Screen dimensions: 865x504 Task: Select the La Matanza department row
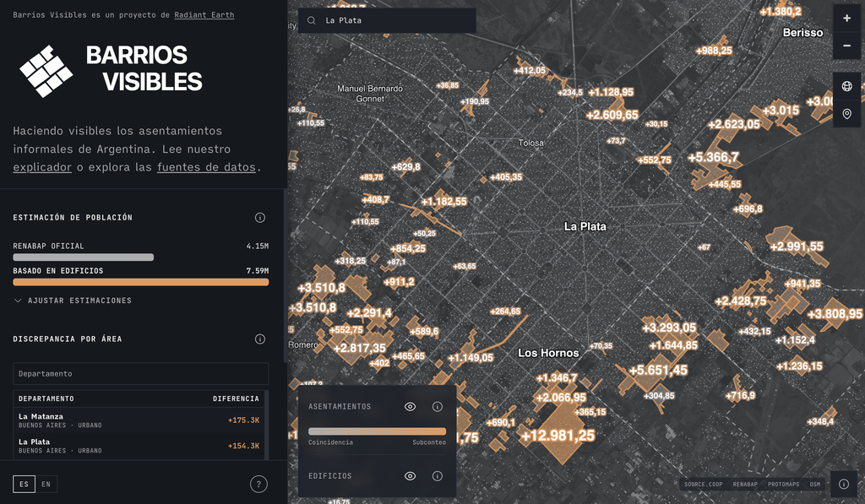coord(139,420)
